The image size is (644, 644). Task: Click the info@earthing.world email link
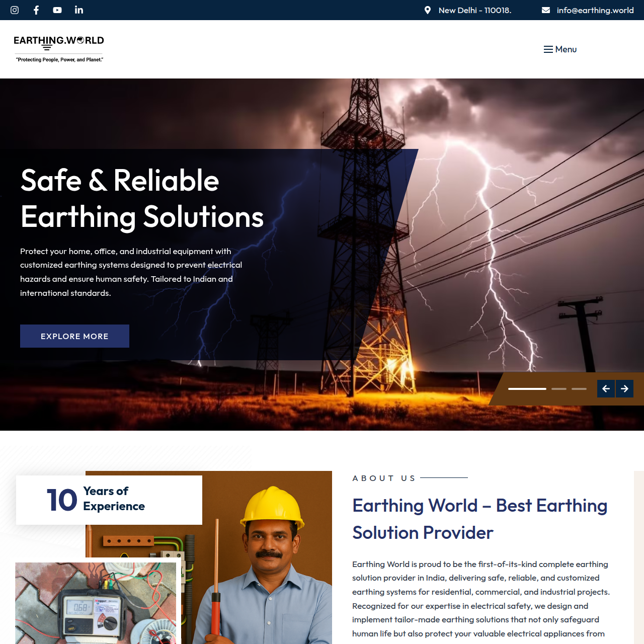click(595, 10)
